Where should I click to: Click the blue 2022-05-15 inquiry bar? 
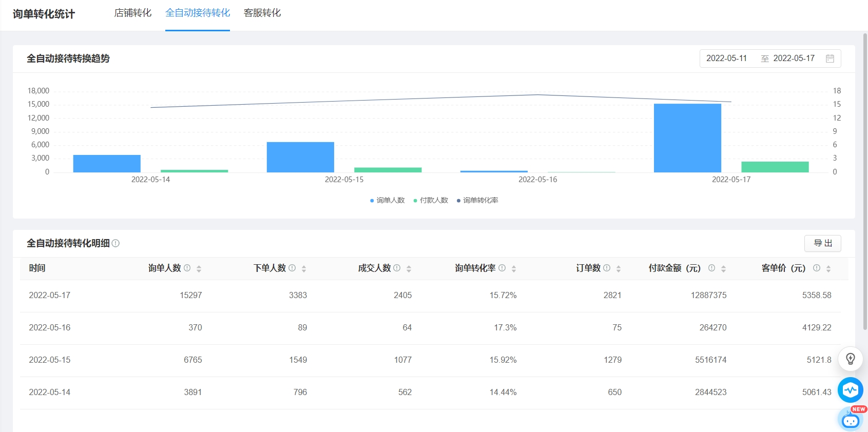[x=300, y=157]
